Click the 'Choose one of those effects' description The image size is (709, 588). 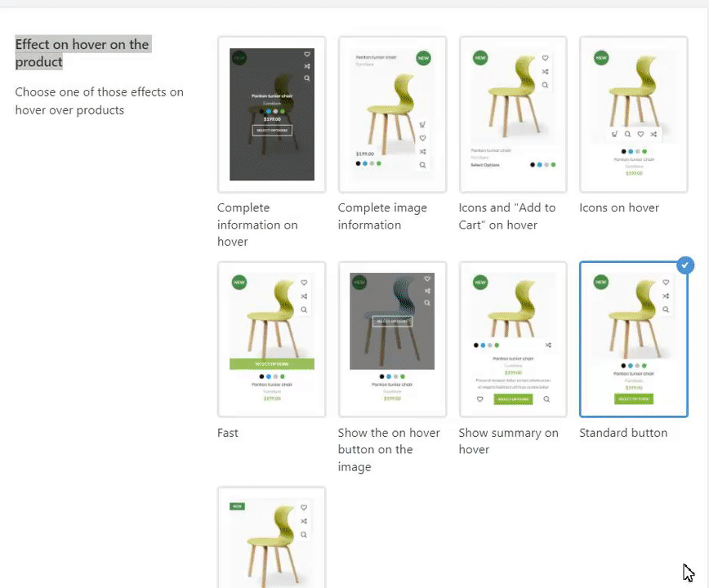(99, 100)
